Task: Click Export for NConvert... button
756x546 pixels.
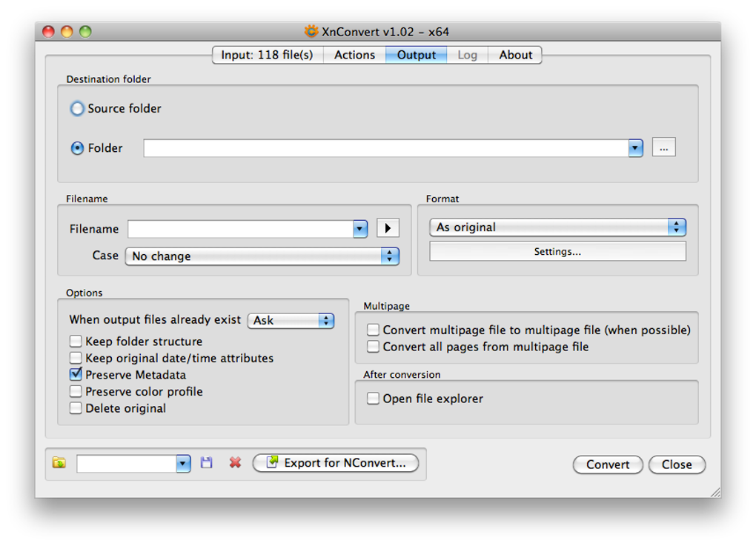Action: (336, 463)
